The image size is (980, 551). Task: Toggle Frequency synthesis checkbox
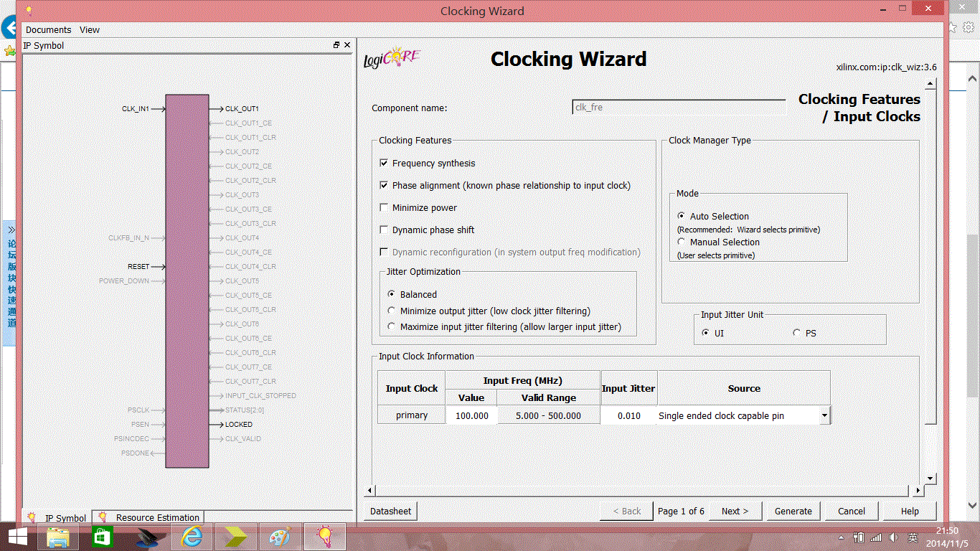(384, 164)
